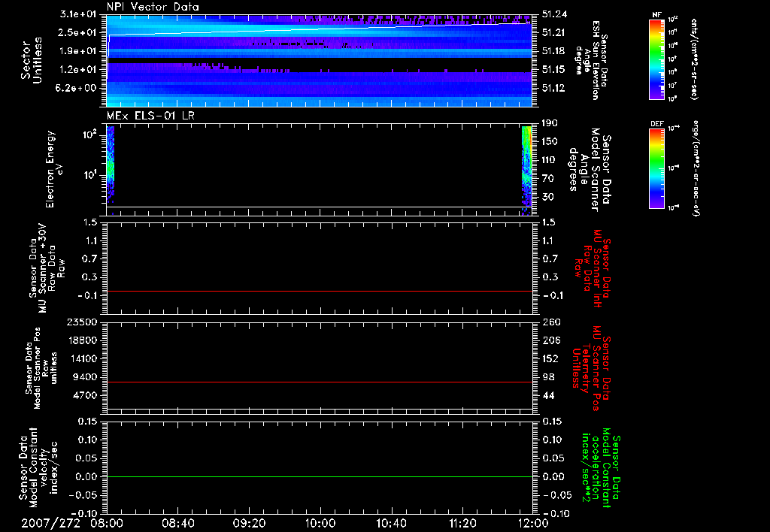This screenshot has height=532, width=770.
Task: Click the 190 scanner angle tick label
Action: point(550,123)
